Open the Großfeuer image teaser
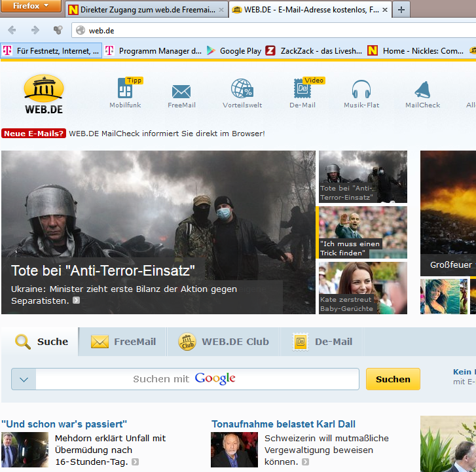This screenshot has height=472, width=476. click(x=448, y=213)
